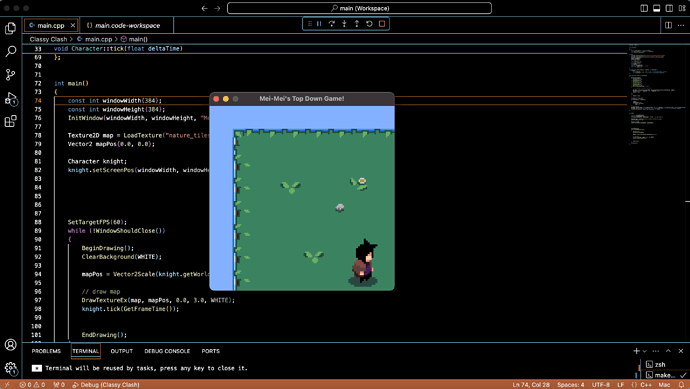Create a new terminal with plus icon
Viewport: 690px width, 389px height.
(x=636, y=351)
